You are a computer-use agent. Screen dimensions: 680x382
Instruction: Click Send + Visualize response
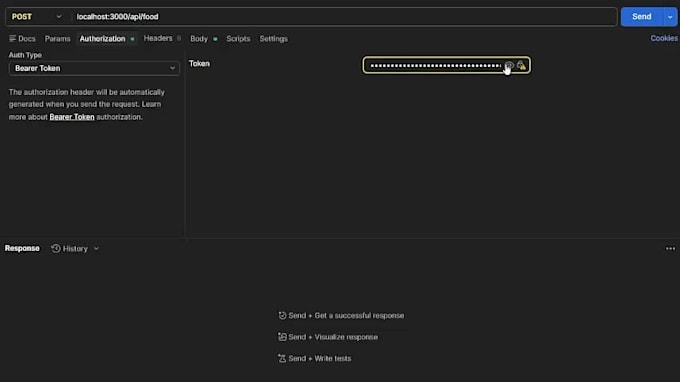(x=328, y=337)
